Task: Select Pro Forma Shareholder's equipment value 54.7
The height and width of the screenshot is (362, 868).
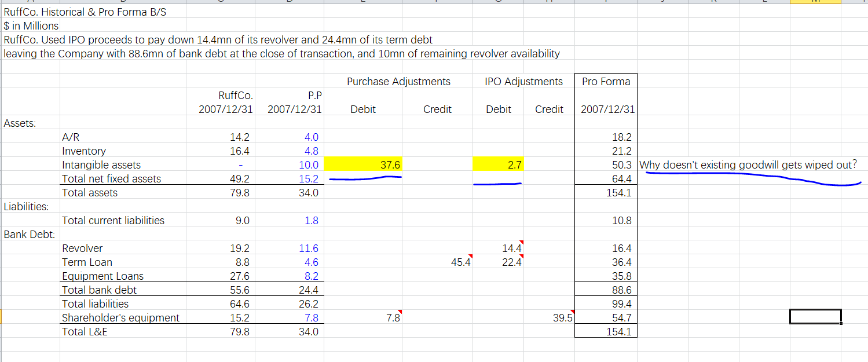Action: pos(621,317)
